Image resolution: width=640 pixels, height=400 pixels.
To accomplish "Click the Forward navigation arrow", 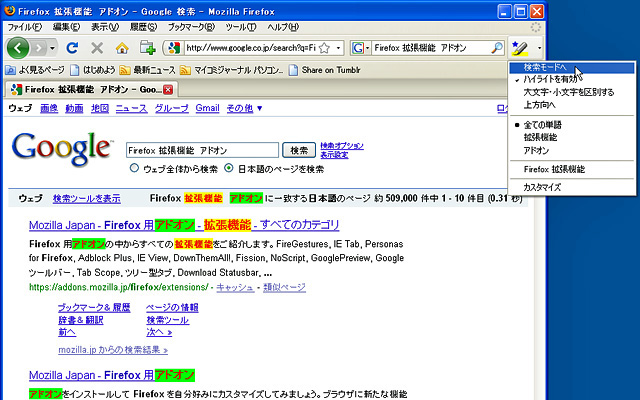I will tap(39, 48).
